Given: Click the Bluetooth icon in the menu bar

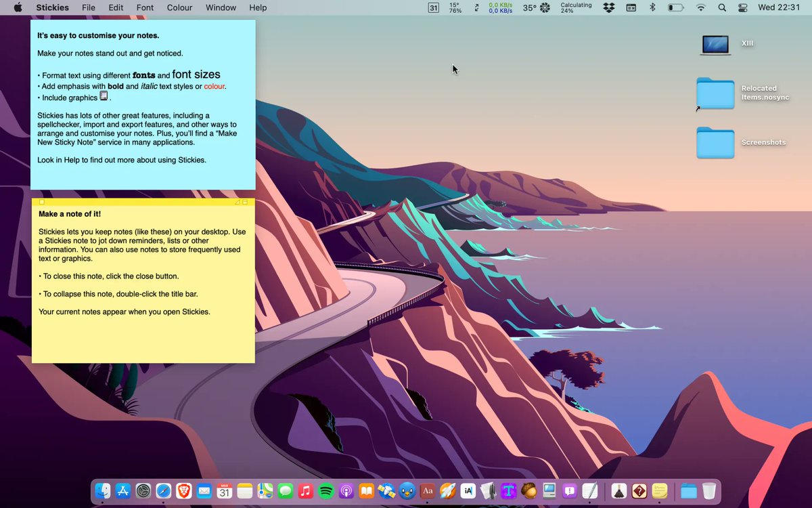Looking at the screenshot, I should 652,7.
